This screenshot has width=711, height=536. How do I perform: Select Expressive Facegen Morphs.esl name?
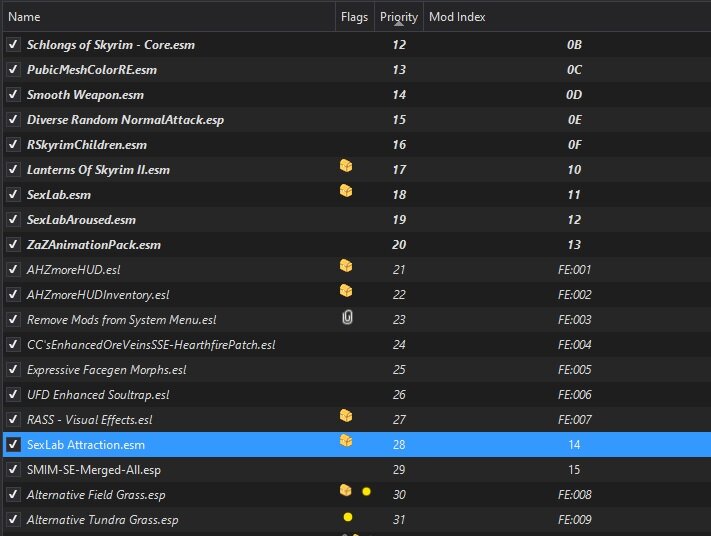click(107, 370)
